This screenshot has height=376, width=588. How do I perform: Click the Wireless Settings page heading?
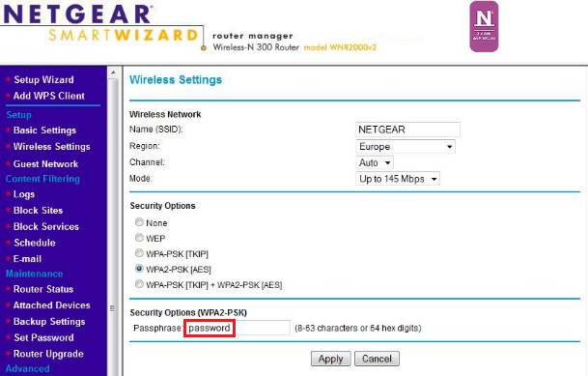176,79
